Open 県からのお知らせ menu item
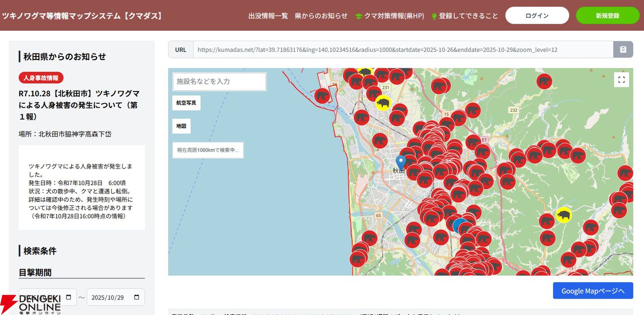This screenshot has height=315, width=644. (x=321, y=16)
